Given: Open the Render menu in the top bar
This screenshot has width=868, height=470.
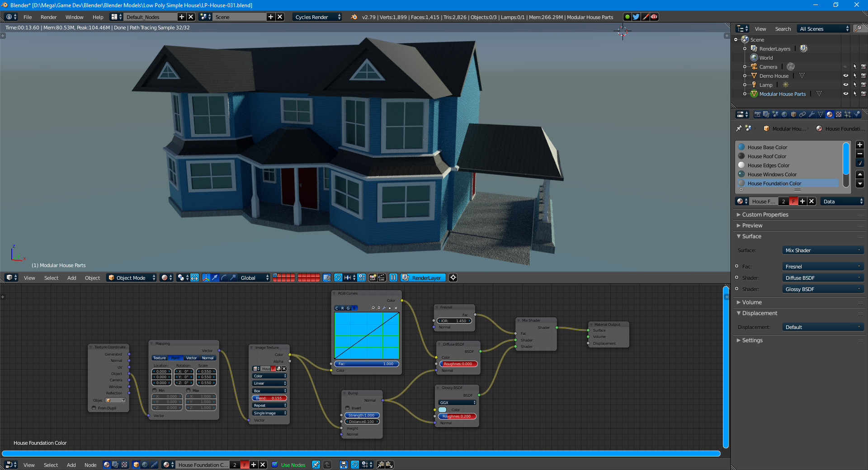Looking at the screenshot, I should tap(48, 17).
